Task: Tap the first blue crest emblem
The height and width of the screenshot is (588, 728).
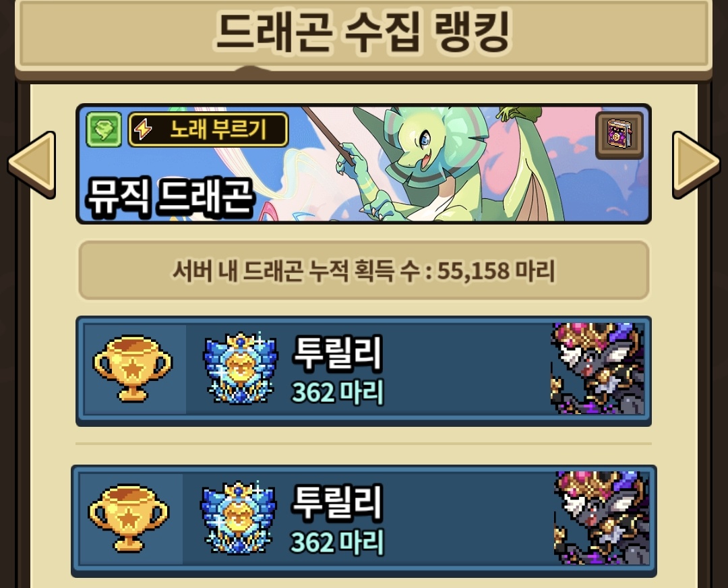Action: coord(241,368)
